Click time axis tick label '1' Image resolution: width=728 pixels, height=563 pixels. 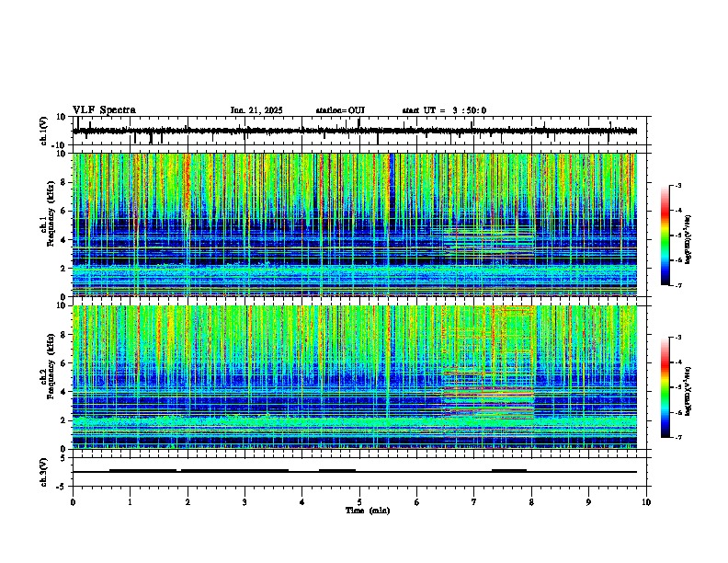pos(130,502)
